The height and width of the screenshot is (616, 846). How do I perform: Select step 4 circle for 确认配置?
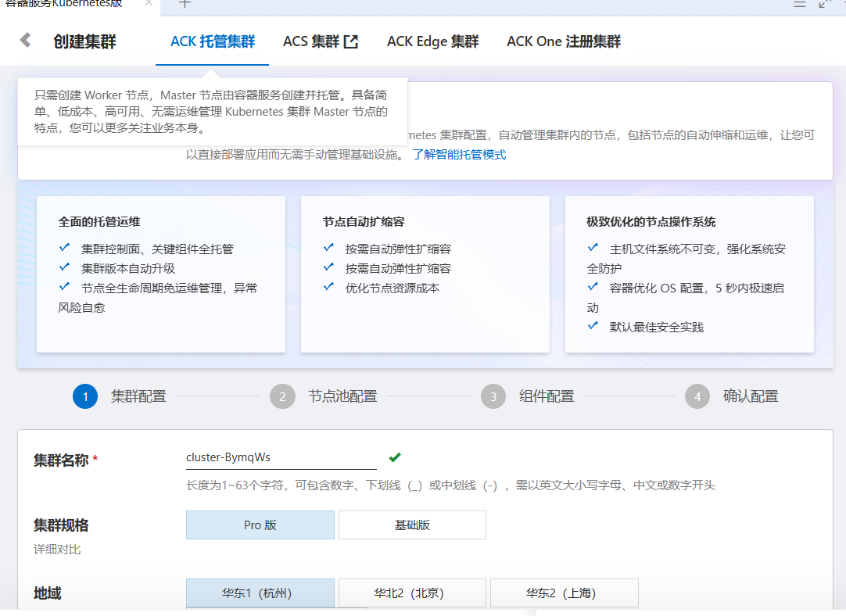pos(697,396)
